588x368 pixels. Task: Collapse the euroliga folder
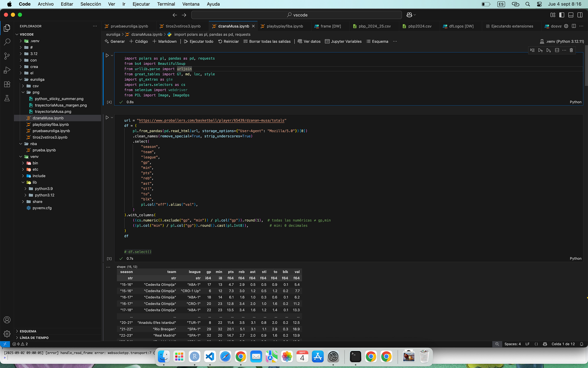[21, 79]
